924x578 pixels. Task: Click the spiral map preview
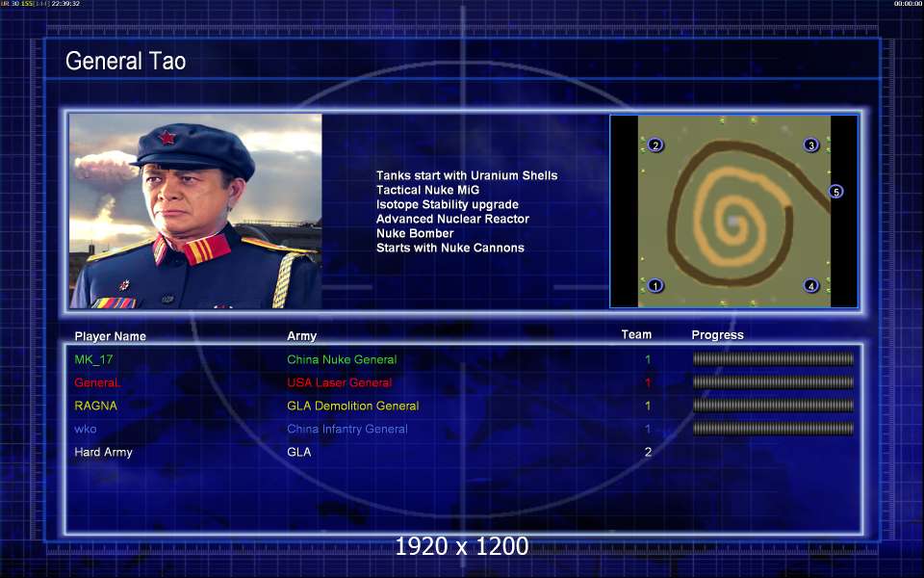(x=734, y=211)
